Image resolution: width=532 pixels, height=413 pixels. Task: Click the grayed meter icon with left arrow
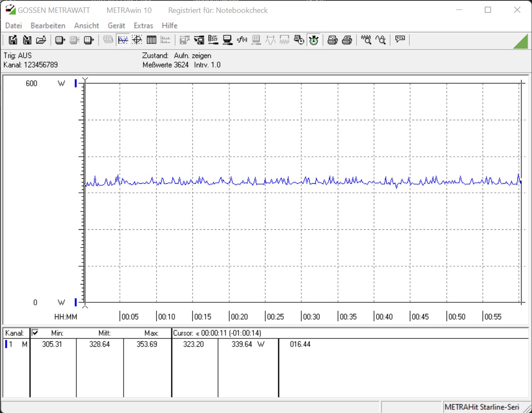coord(75,40)
